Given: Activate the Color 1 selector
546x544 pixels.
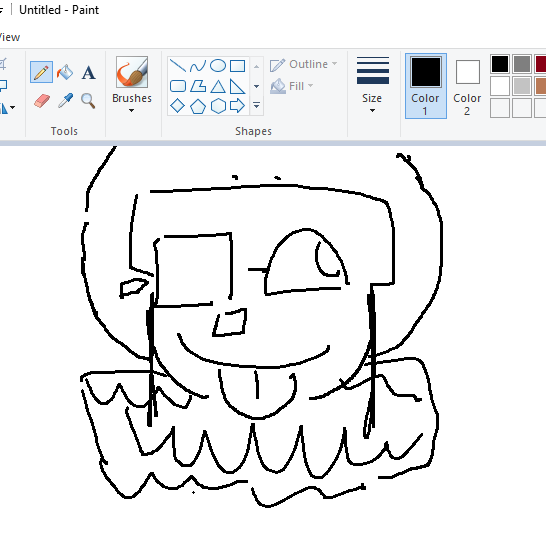Looking at the screenshot, I should [426, 86].
